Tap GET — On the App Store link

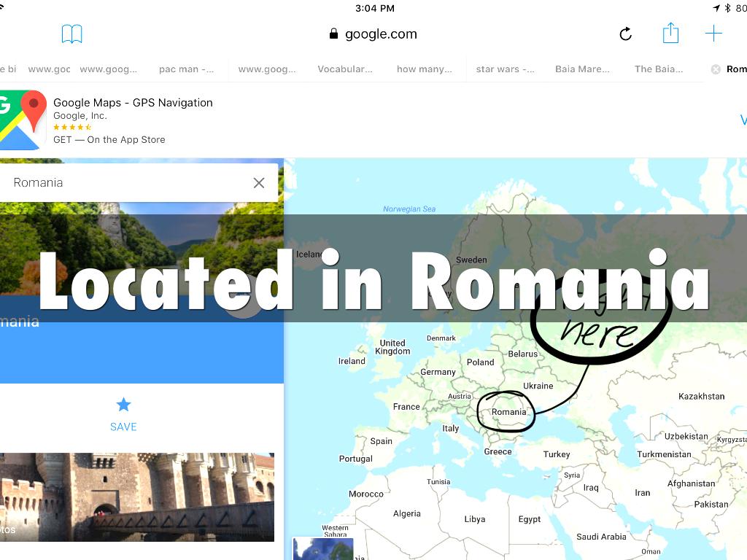tap(109, 140)
